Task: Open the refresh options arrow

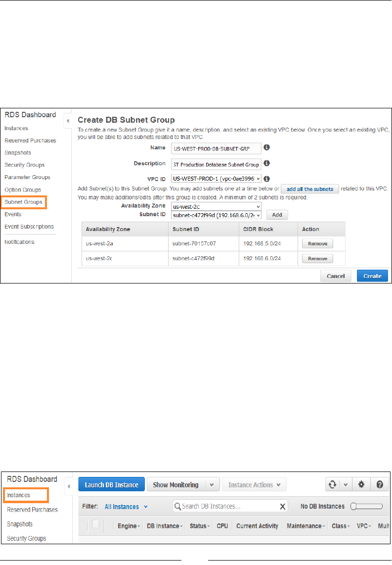Action: pyautogui.click(x=346, y=485)
